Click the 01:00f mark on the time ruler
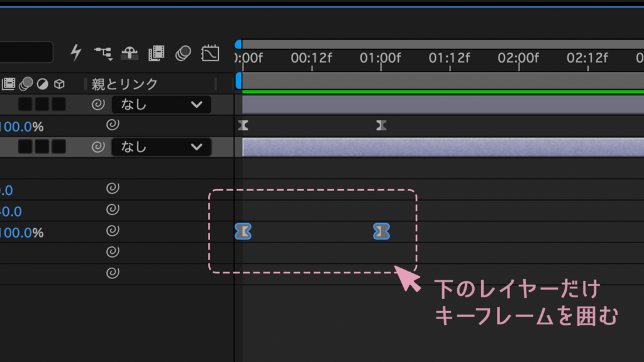 380,58
